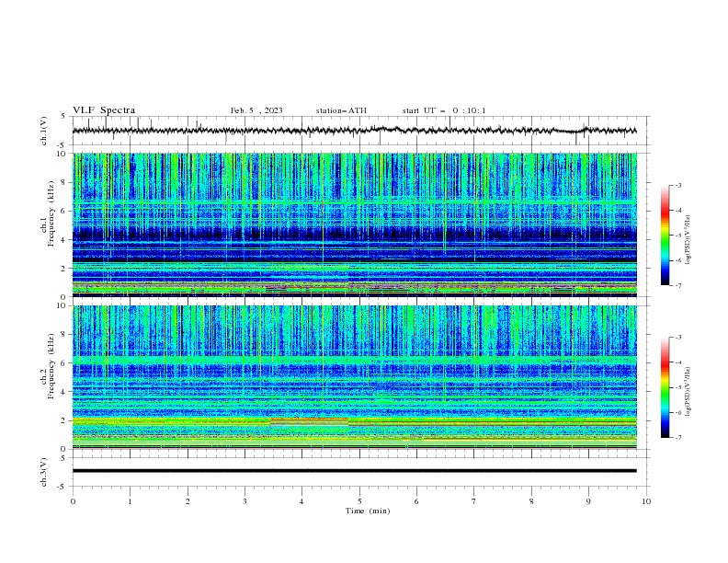Click the ch.1 PSD color scale bar
Image resolution: width=728 pixels, height=563 pixels.
[x=665, y=236]
